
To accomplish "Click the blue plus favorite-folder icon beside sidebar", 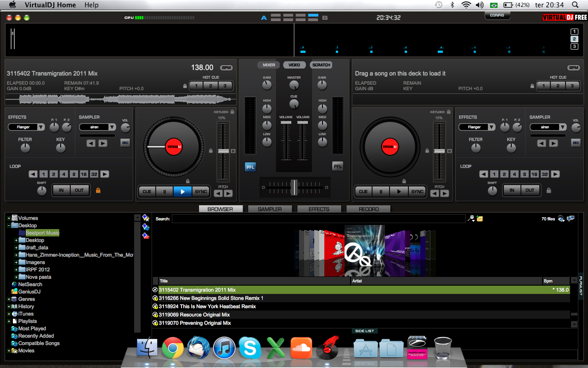I will point(145,218).
